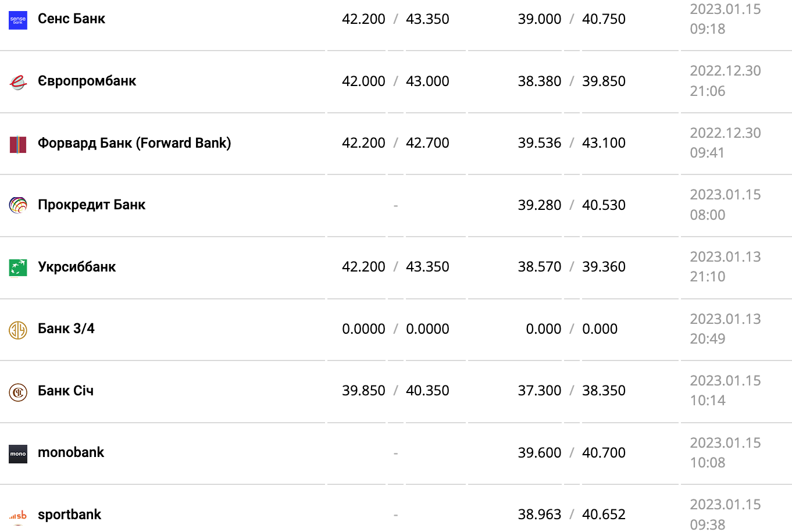This screenshot has height=532, width=792.
Task: Click monobank rate 39.600 / 40.700
Action: coord(572,453)
